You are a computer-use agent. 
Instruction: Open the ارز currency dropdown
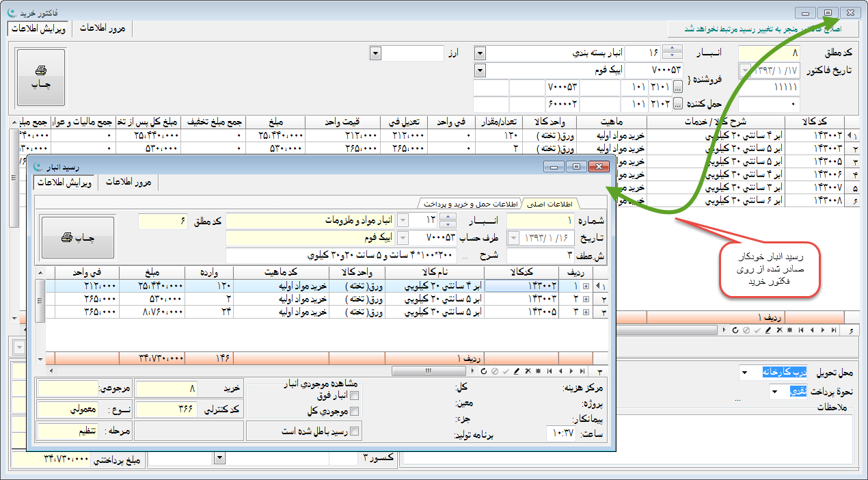point(375,53)
